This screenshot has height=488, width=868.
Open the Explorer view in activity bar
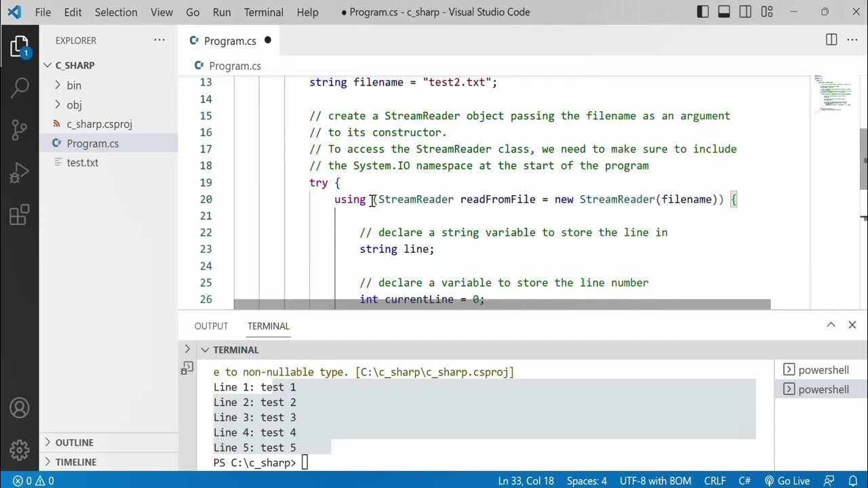(x=19, y=47)
